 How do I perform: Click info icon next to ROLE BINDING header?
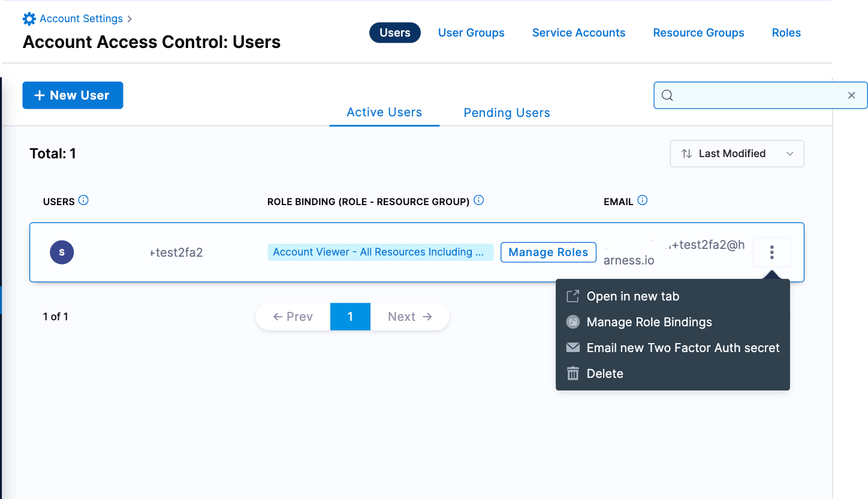(478, 200)
